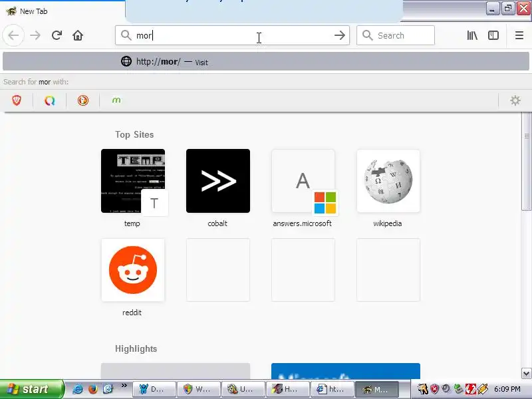Search with the green m engine icon
532x399 pixels.
(116, 100)
